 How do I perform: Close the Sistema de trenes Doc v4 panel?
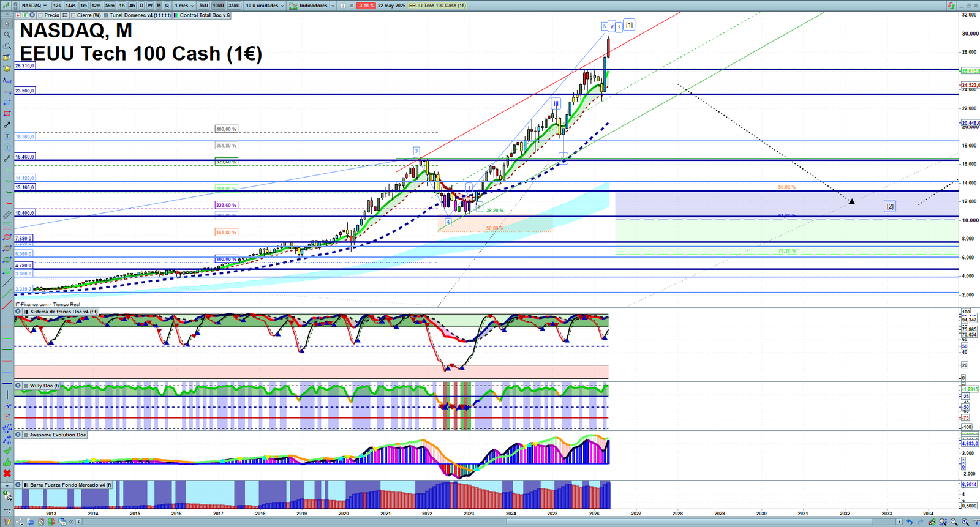[x=18, y=312]
